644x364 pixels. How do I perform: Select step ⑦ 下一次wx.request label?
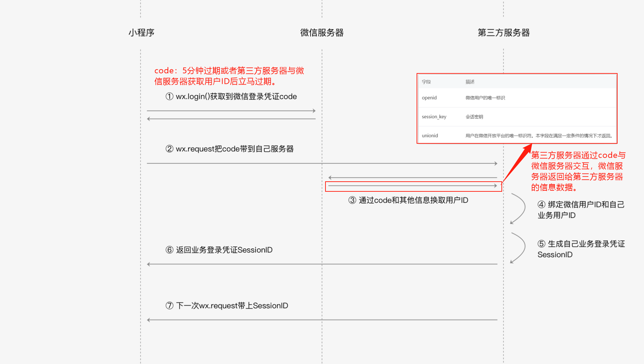pos(227,306)
